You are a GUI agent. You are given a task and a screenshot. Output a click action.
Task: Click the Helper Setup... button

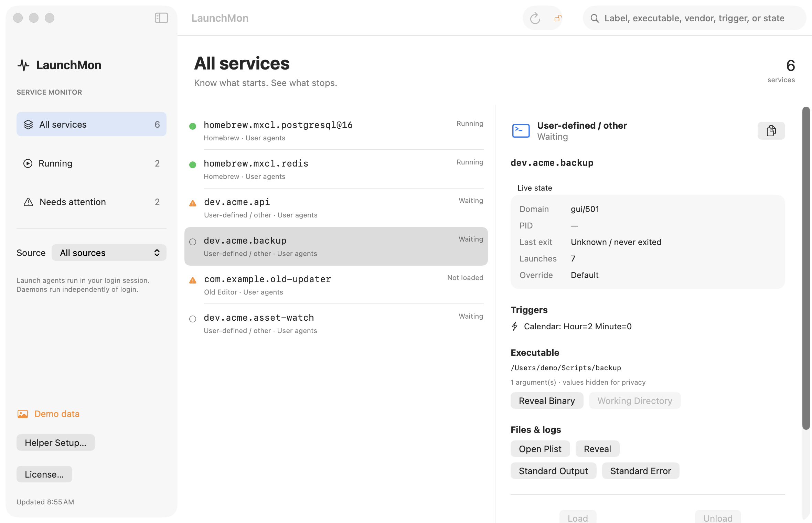point(56,442)
